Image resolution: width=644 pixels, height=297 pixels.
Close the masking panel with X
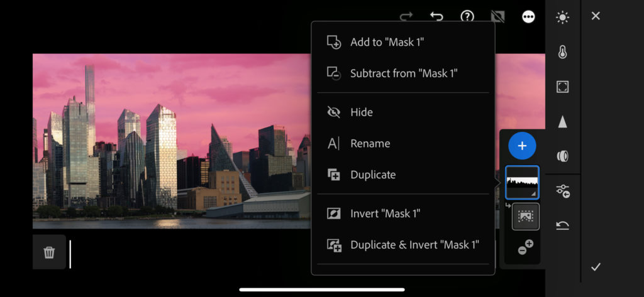(x=596, y=16)
